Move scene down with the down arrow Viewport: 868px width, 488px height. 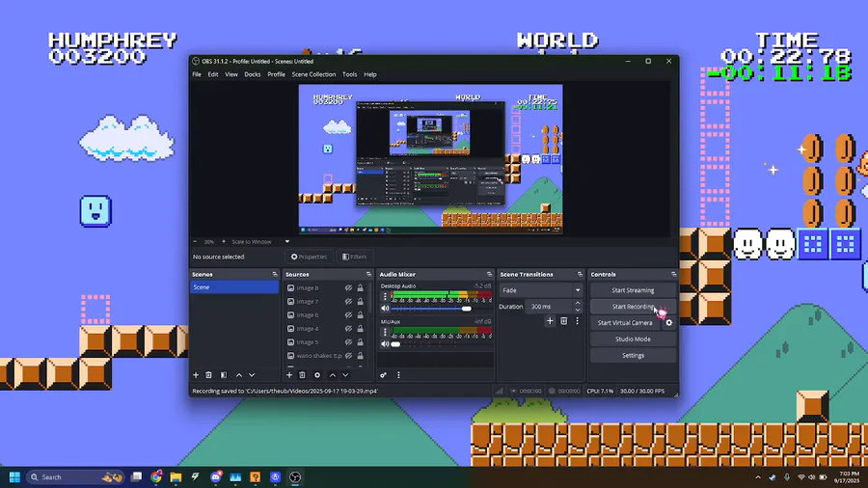(252, 375)
